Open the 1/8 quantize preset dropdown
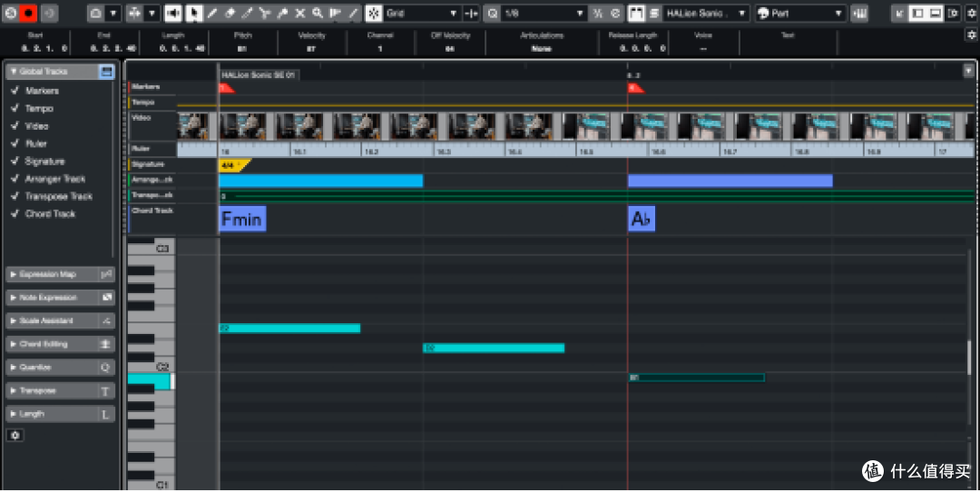The width and height of the screenshot is (980, 492). (544, 13)
